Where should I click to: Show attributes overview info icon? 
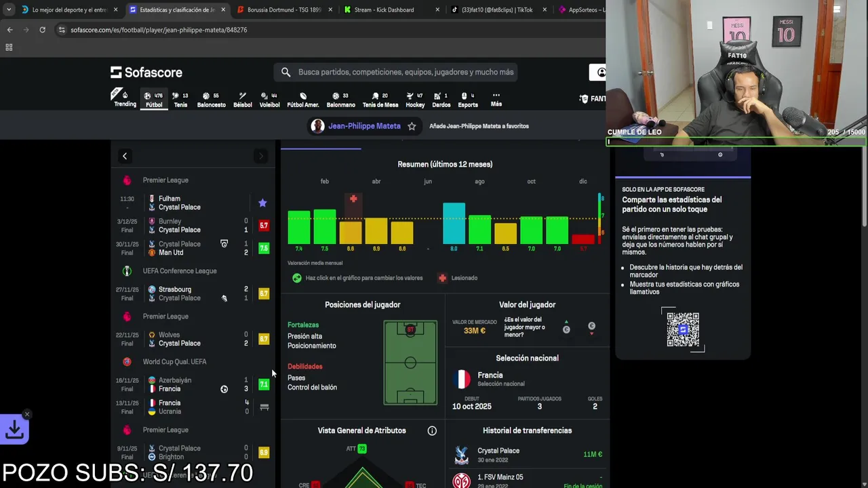[x=432, y=430]
